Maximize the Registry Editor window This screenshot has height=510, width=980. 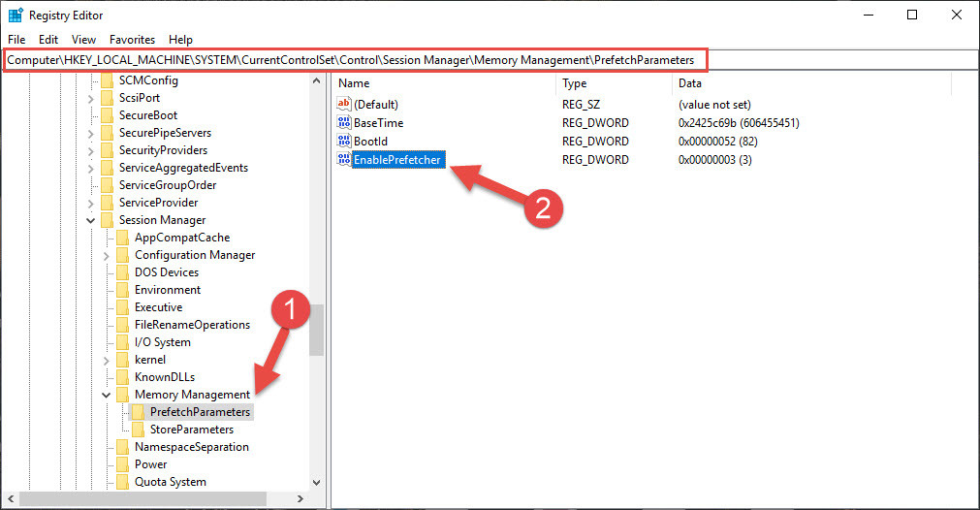pos(912,15)
